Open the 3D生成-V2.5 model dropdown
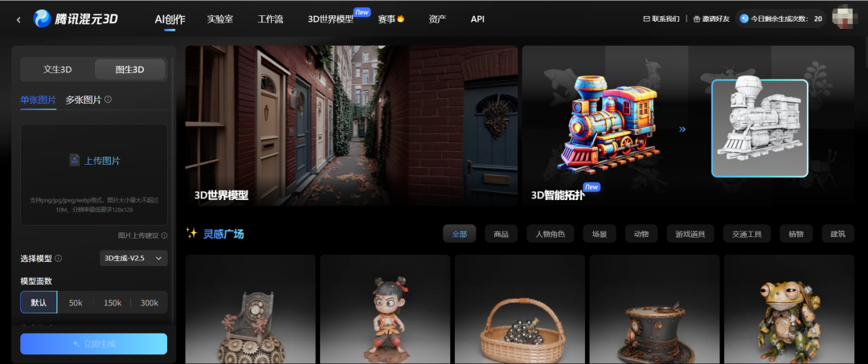 click(x=133, y=258)
